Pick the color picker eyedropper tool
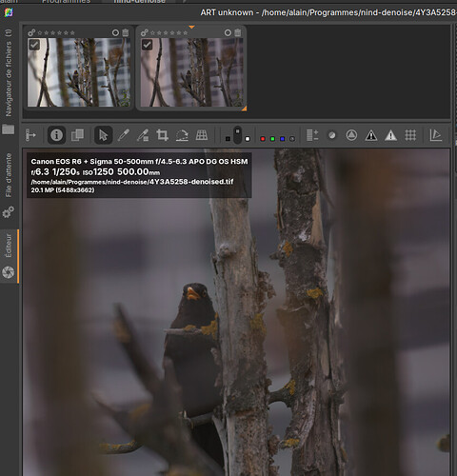 (x=123, y=135)
